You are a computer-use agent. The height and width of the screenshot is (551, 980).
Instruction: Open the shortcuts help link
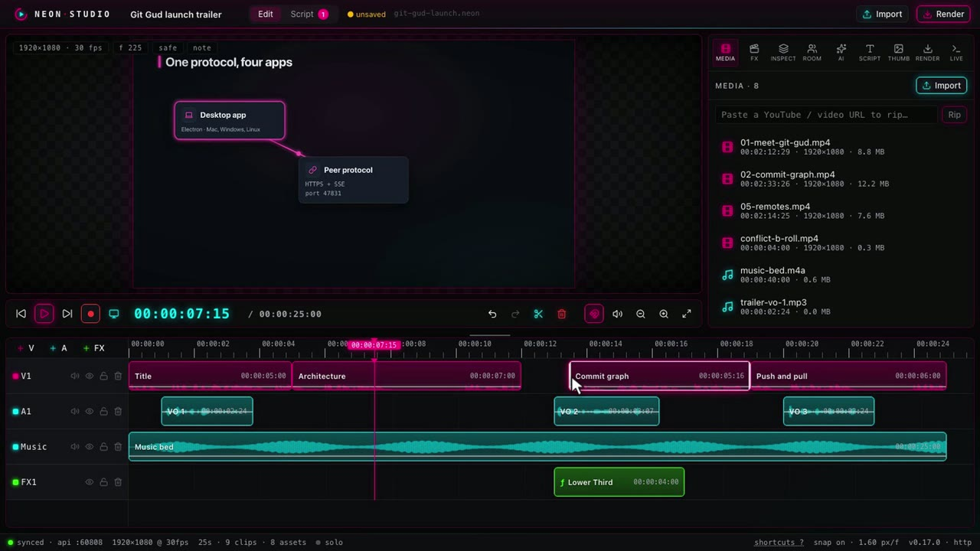pos(779,543)
